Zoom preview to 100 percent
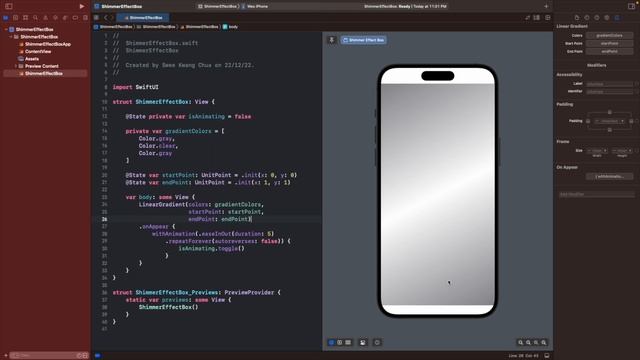640x360 pixels. pos(528,342)
